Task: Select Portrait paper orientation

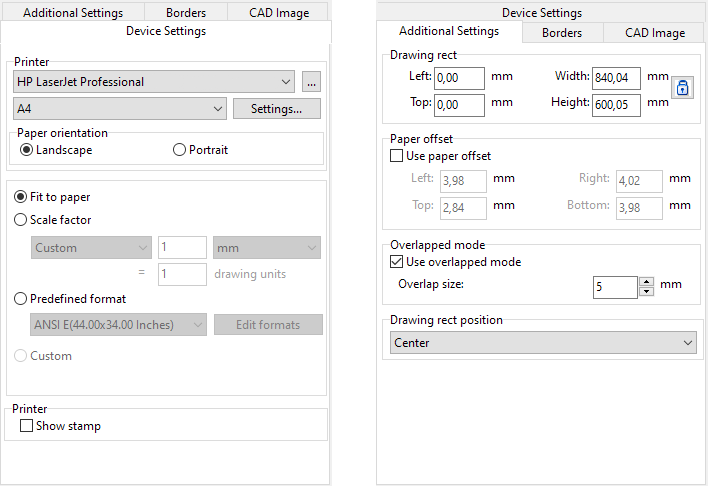Action: pos(180,150)
